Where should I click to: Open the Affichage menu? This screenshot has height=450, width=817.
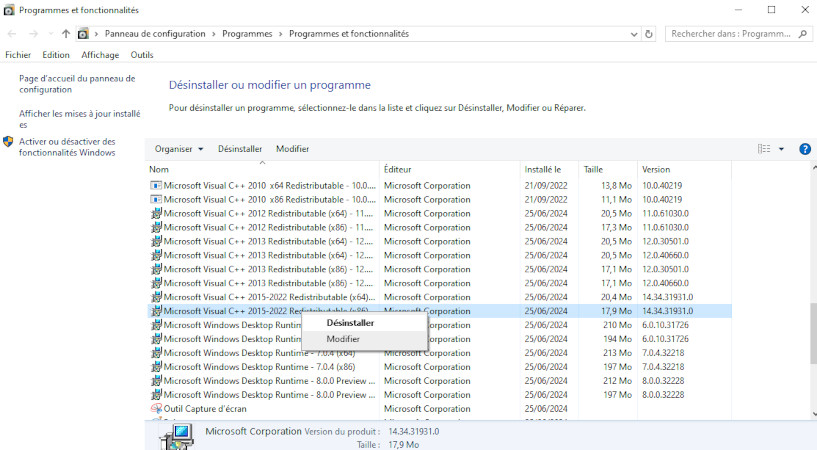tap(100, 55)
